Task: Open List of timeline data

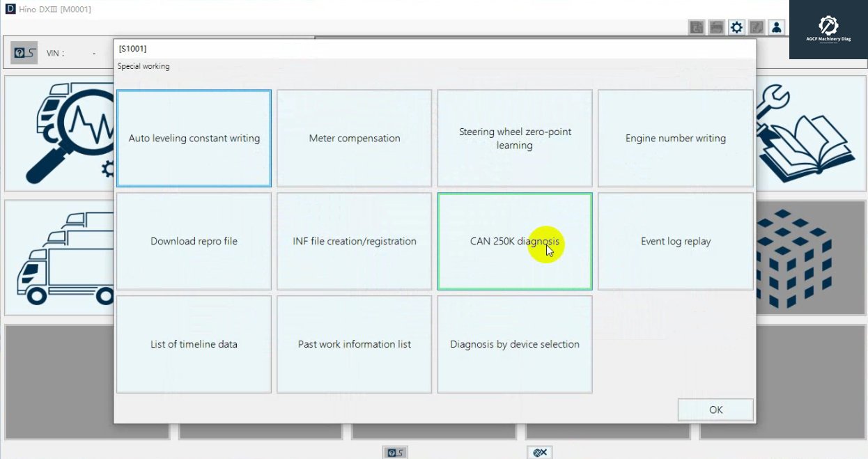Action: pyautogui.click(x=194, y=345)
